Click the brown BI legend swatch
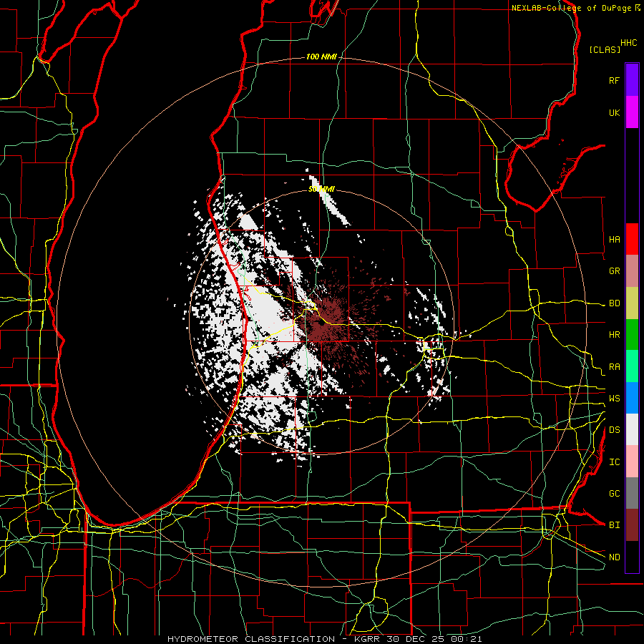Viewport: 644px width, 644px height. pos(632,525)
